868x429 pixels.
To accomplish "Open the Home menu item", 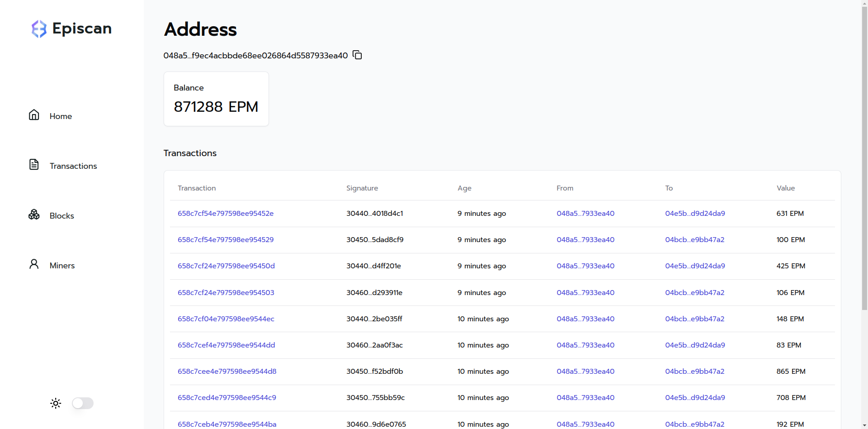I will pyautogui.click(x=61, y=116).
